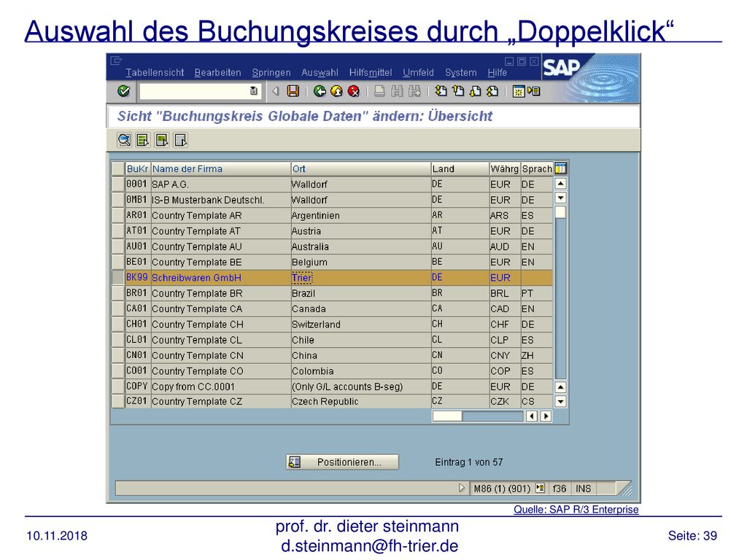Toggle row selector for 0001 SAP A.G.

pos(118,184)
